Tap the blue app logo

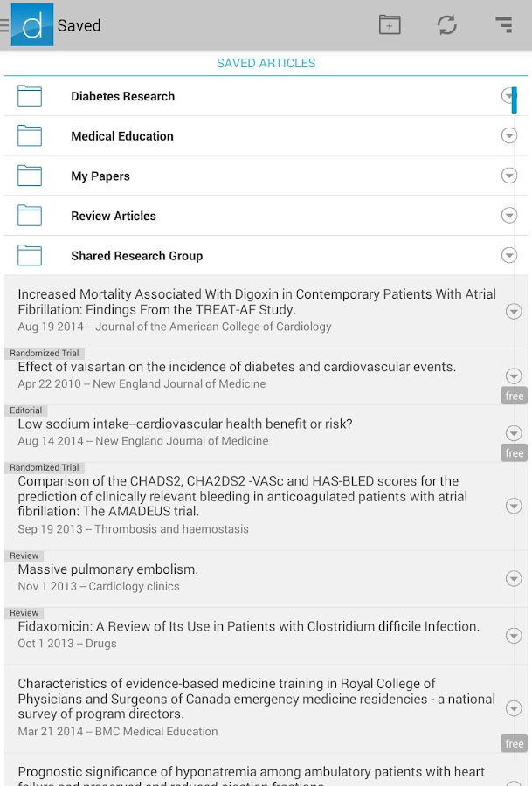click(x=32, y=25)
